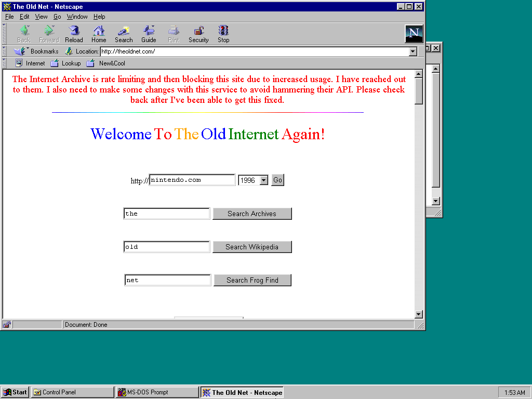Expand the Location URL history dropdown

pyautogui.click(x=413, y=51)
